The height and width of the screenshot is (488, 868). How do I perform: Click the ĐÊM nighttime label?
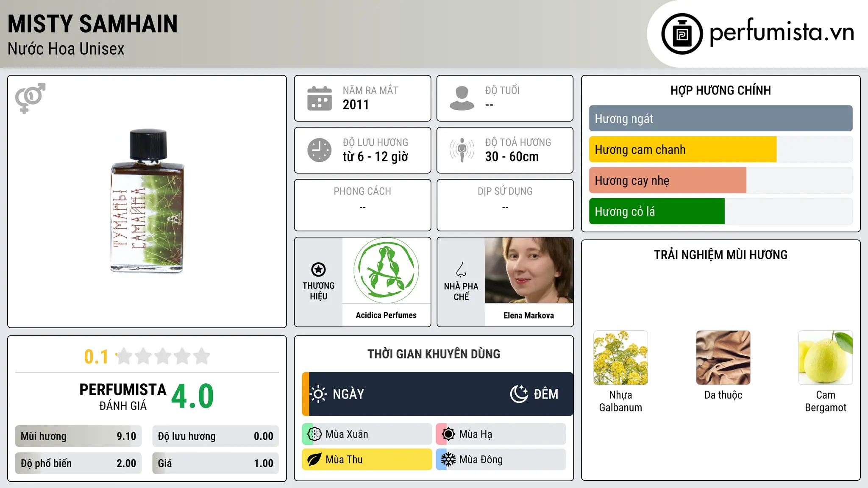click(x=546, y=394)
